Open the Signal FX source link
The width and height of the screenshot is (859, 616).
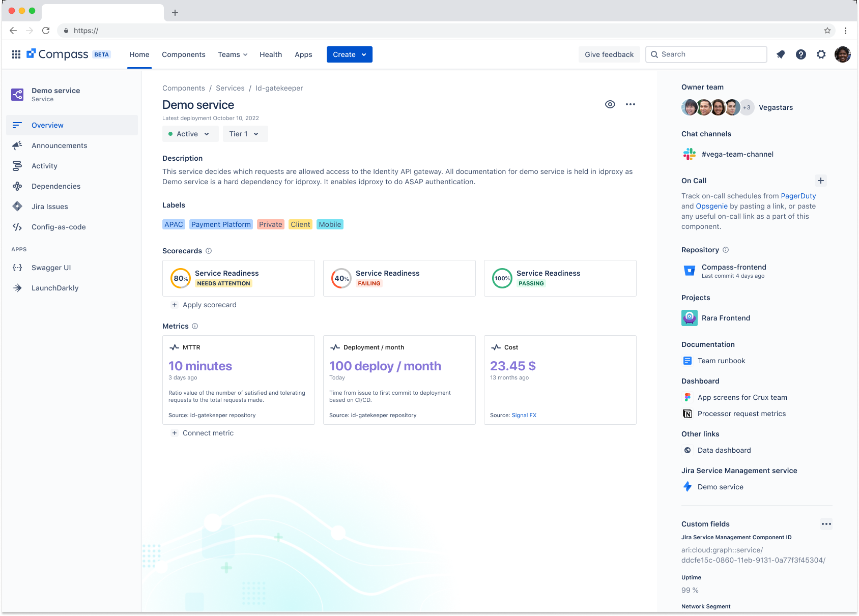click(x=524, y=415)
